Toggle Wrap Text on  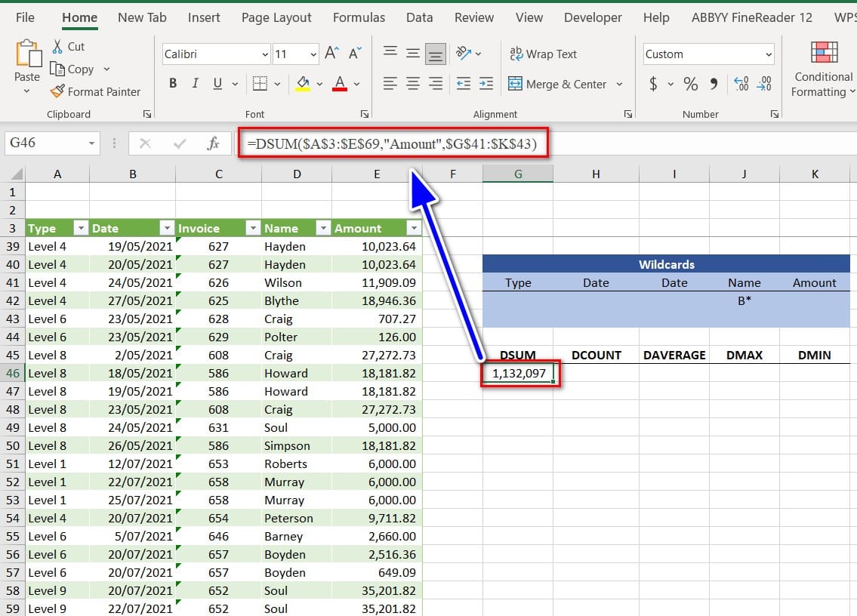pyautogui.click(x=544, y=54)
